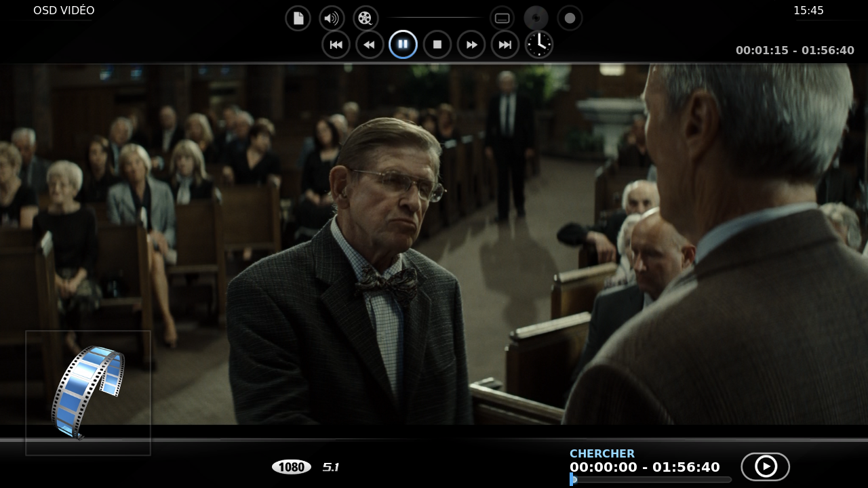This screenshot has height=488, width=868.
Task: Open the bookmarks page icon
Action: [x=298, y=18]
